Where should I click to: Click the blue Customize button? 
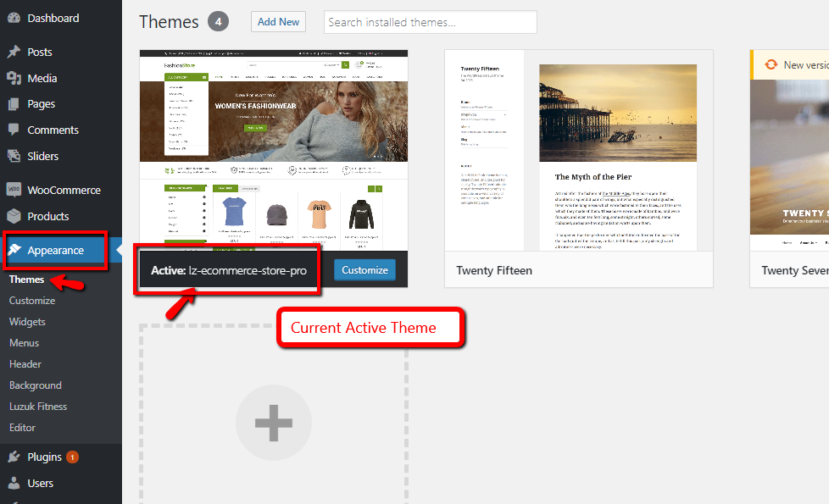click(x=364, y=270)
